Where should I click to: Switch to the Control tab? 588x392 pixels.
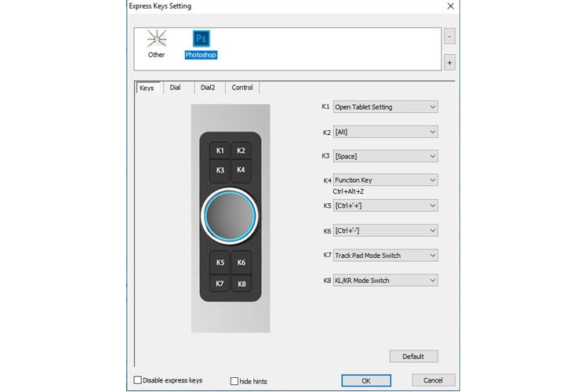click(x=242, y=88)
